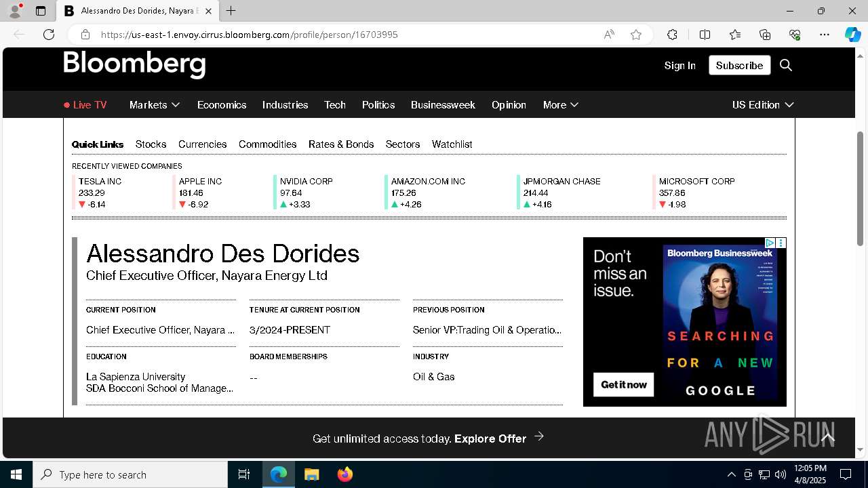Image resolution: width=868 pixels, height=488 pixels.
Task: Close the Alessandro Des Dorides browser tab
Action: 209,11
